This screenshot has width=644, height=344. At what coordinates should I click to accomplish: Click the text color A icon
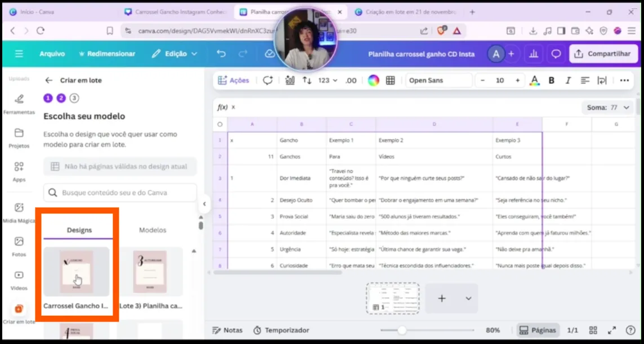pyautogui.click(x=535, y=81)
